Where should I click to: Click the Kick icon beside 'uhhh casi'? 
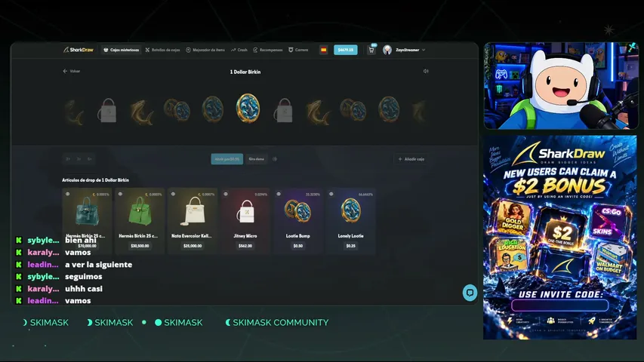pos(18,289)
